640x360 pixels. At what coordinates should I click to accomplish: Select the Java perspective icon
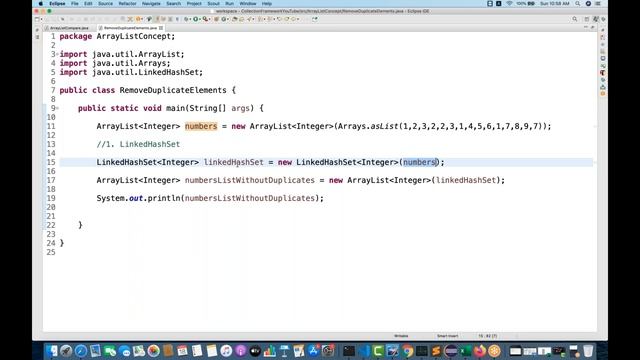point(596,19)
